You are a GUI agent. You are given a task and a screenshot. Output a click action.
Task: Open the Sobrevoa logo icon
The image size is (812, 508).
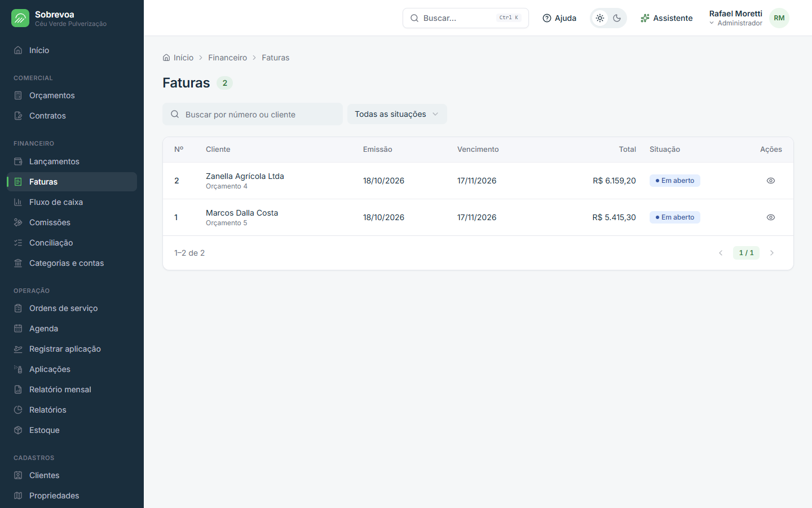point(20,18)
